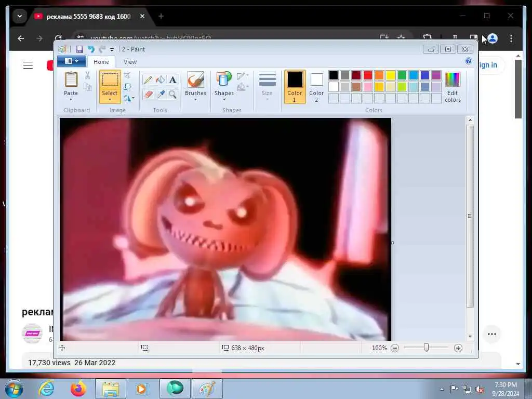Open Internet Explorer from the taskbar

click(x=46, y=389)
